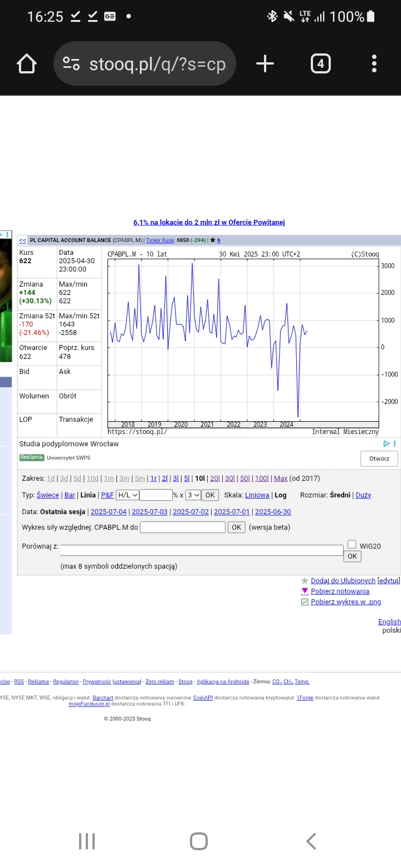Switch chart type to Bar
The width and height of the screenshot is (401, 868).
pos(70,495)
